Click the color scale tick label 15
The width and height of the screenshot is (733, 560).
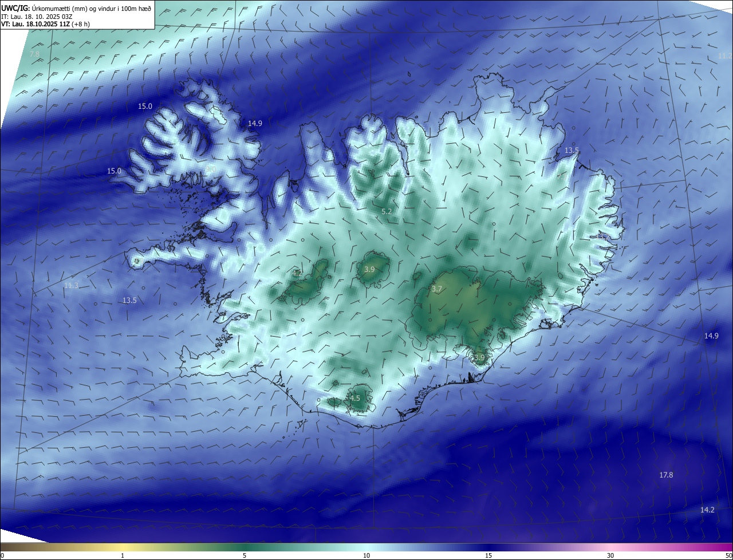[488, 555]
